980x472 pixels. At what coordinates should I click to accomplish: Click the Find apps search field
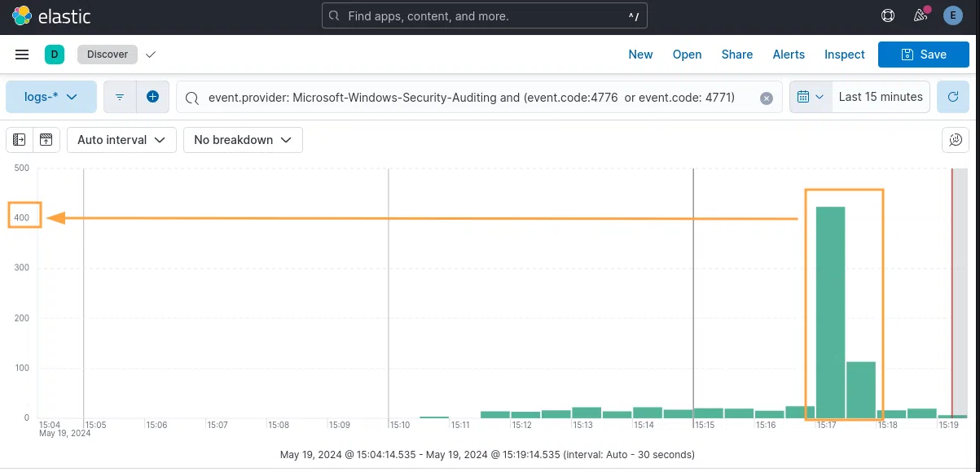coord(485,15)
